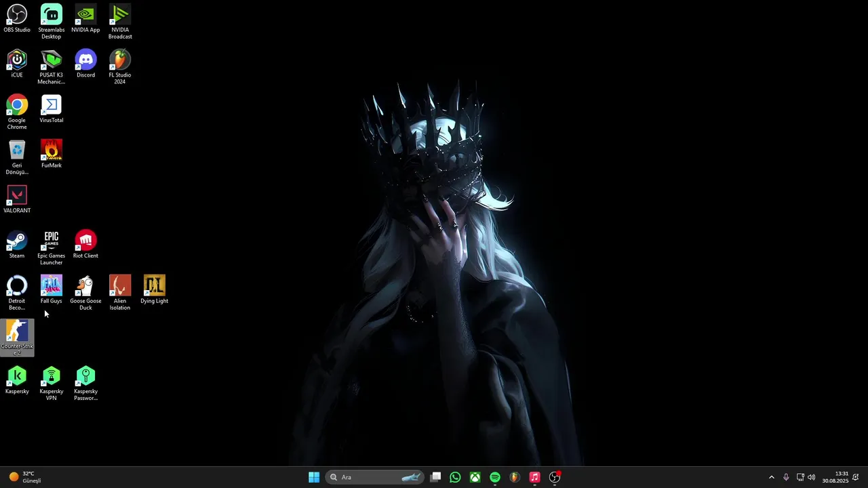Open the 13:31 clock and calendar

tap(835, 477)
